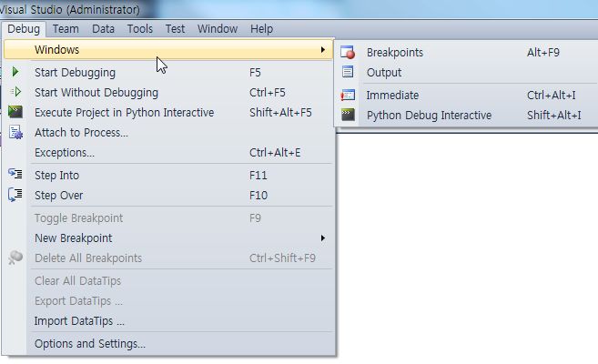Click the Step Into arrow icon
The height and width of the screenshot is (364, 598).
tap(15, 174)
